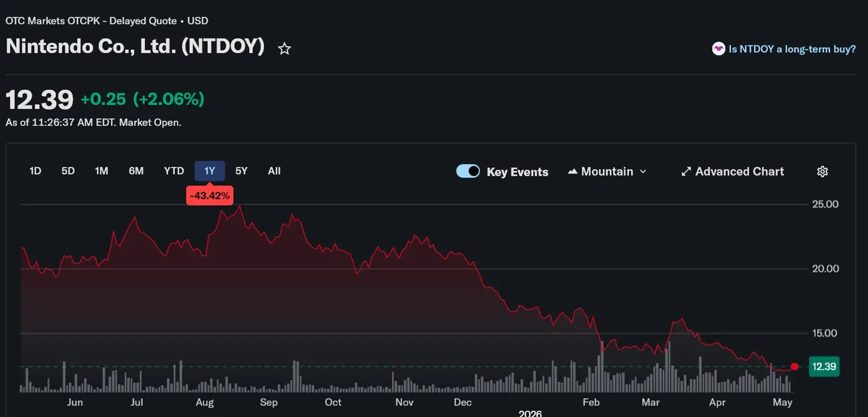Show All-time price range
This screenshot has height=417, width=868.
[x=274, y=171]
